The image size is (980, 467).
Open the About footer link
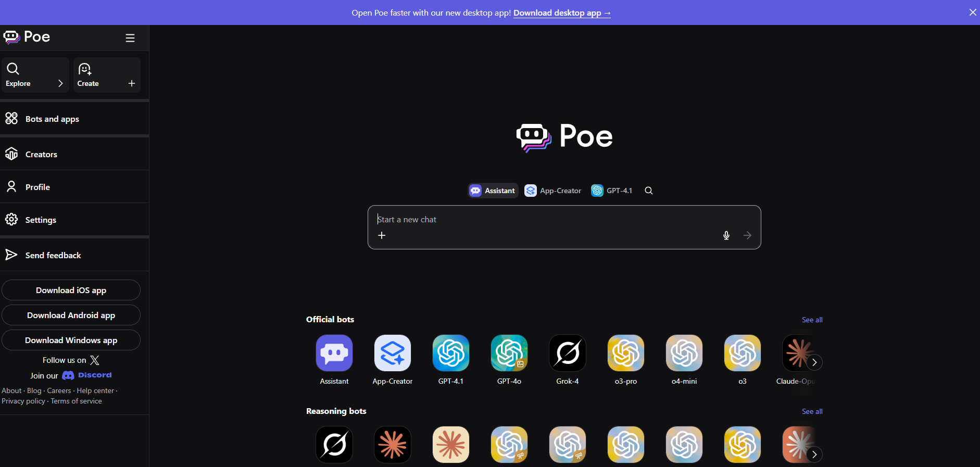(x=11, y=390)
